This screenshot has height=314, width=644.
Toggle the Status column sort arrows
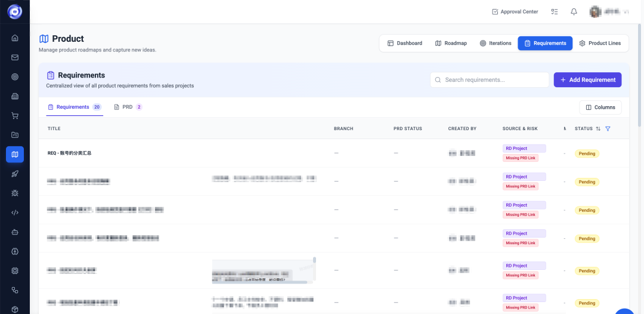coord(598,128)
